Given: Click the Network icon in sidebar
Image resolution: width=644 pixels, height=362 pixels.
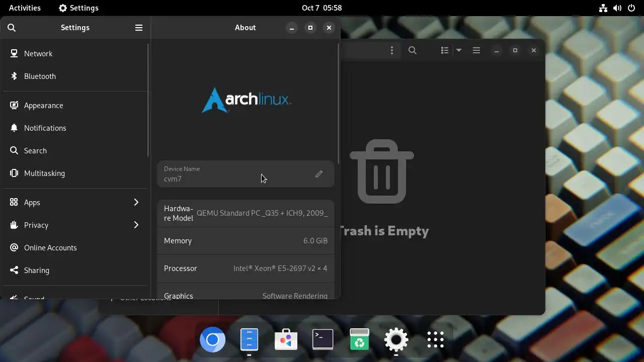Looking at the screenshot, I should [14, 53].
